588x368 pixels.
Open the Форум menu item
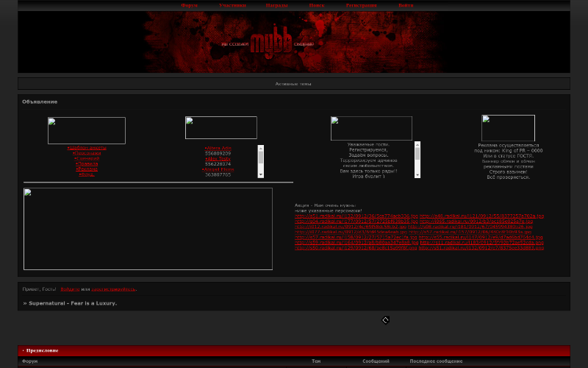tap(189, 5)
